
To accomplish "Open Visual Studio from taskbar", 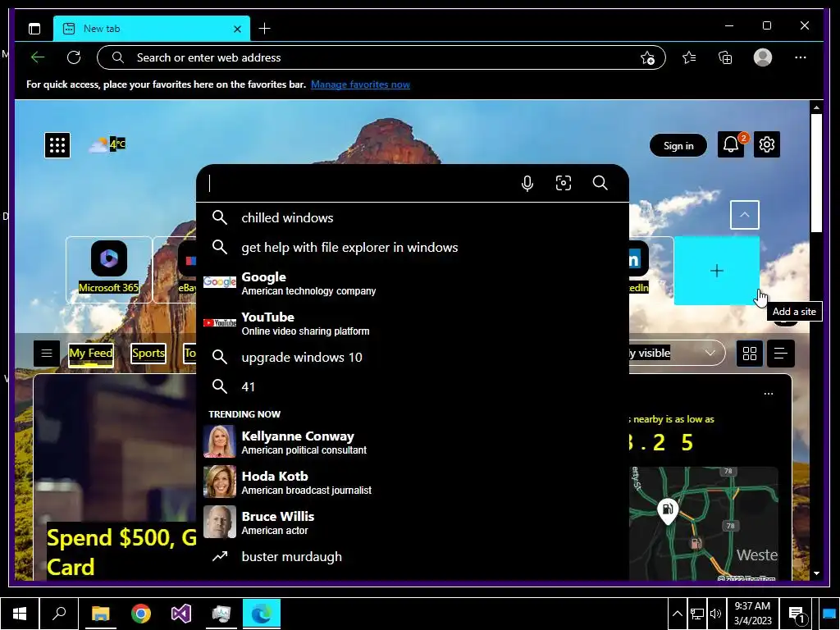I will tap(181, 614).
